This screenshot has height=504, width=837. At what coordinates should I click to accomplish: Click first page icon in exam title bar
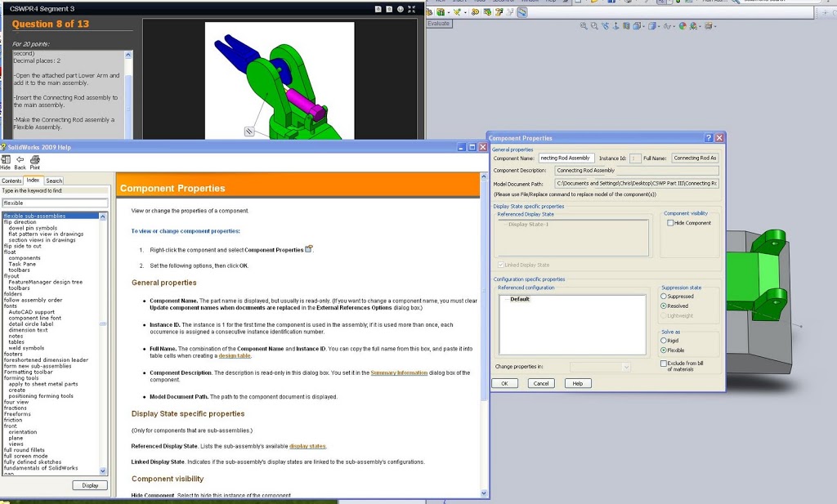click(x=378, y=9)
